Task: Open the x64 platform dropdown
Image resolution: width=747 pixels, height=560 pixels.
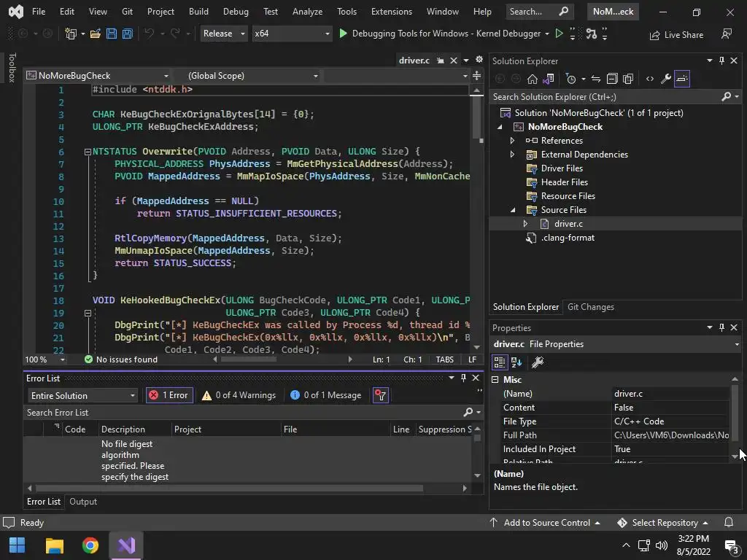Action: click(292, 34)
